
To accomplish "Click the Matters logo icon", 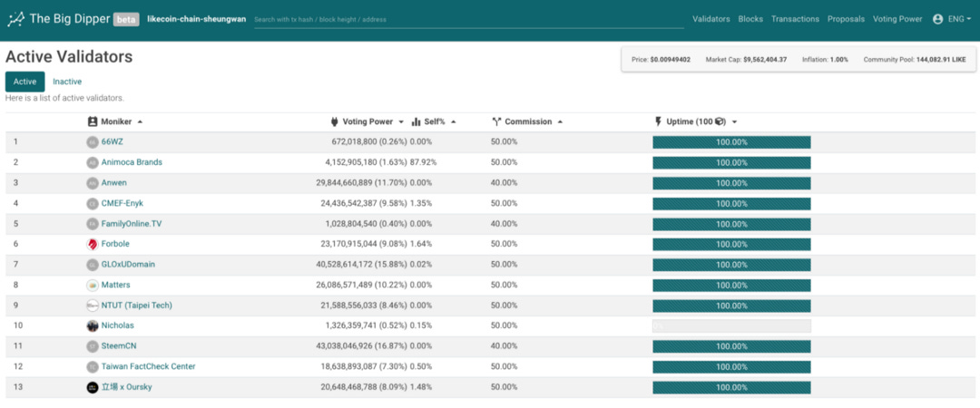I will click(x=93, y=285).
